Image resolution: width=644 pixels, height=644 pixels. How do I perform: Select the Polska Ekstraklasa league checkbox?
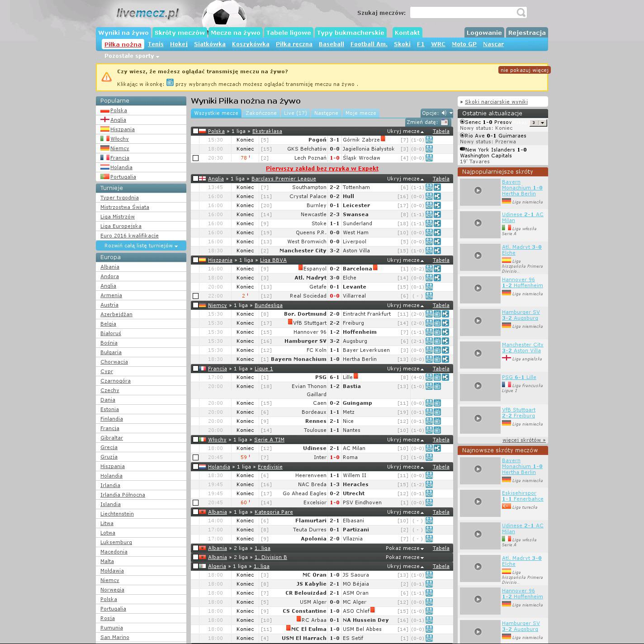point(196,131)
